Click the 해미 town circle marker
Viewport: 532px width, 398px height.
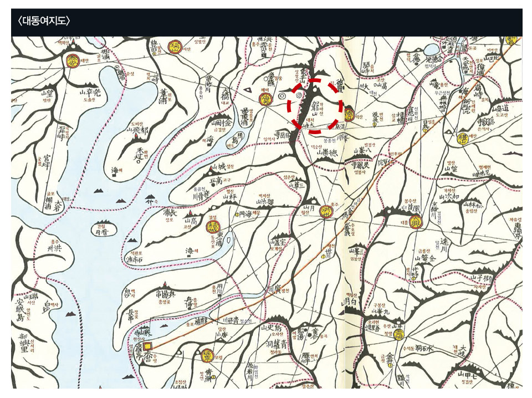click(265, 99)
